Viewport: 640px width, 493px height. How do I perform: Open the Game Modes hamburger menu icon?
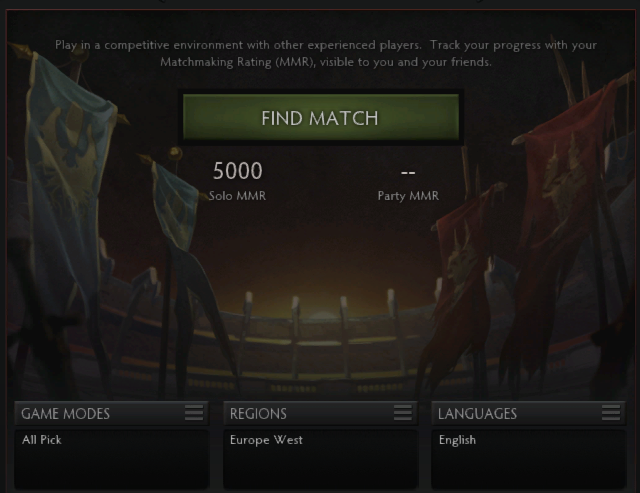[194, 413]
